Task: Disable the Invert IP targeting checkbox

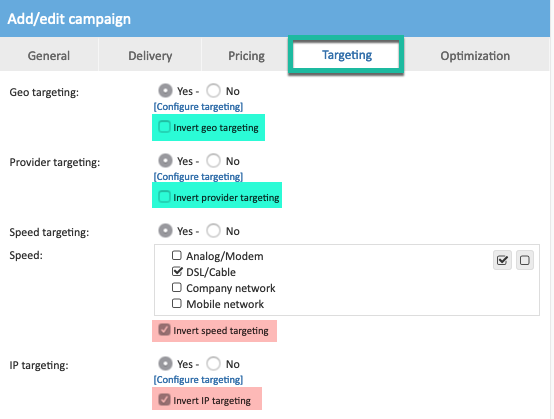Action: (x=164, y=400)
